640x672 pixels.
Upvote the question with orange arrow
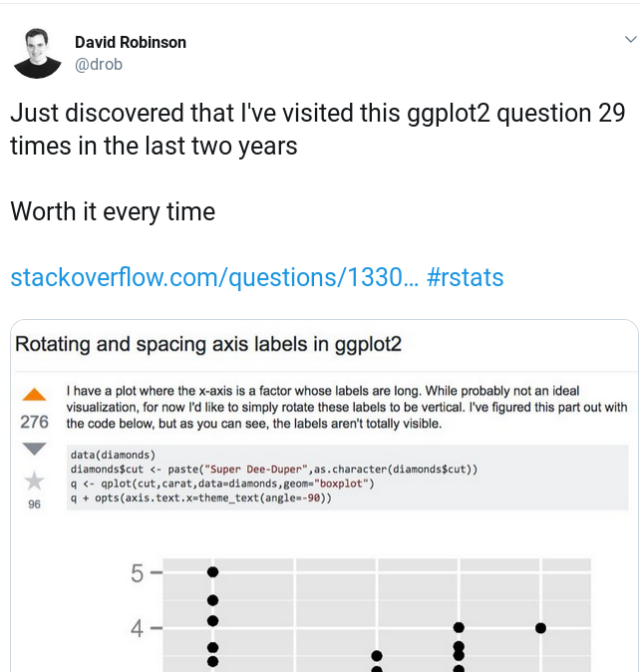point(34,394)
